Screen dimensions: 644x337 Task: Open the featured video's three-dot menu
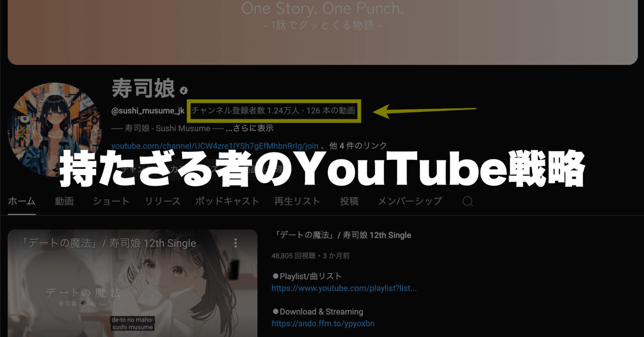coord(235,243)
